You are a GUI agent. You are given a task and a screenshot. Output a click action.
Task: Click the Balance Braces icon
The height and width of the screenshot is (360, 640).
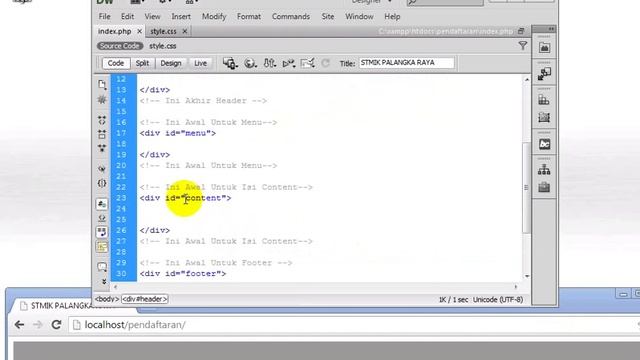[x=102, y=183]
